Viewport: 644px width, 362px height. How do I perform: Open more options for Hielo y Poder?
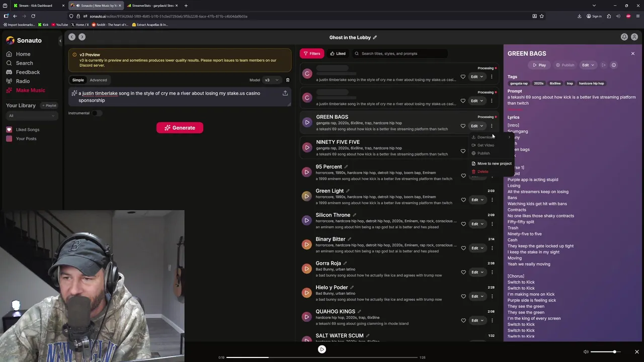tap(492, 296)
